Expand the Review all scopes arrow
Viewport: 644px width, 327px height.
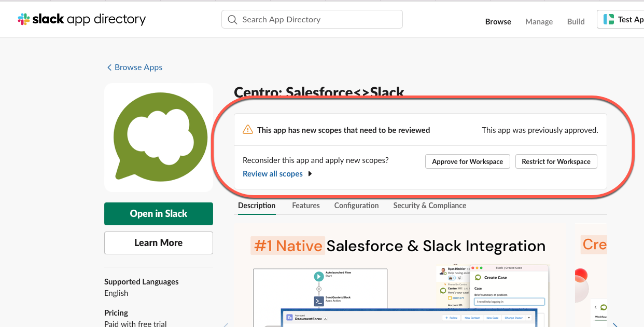(310, 174)
